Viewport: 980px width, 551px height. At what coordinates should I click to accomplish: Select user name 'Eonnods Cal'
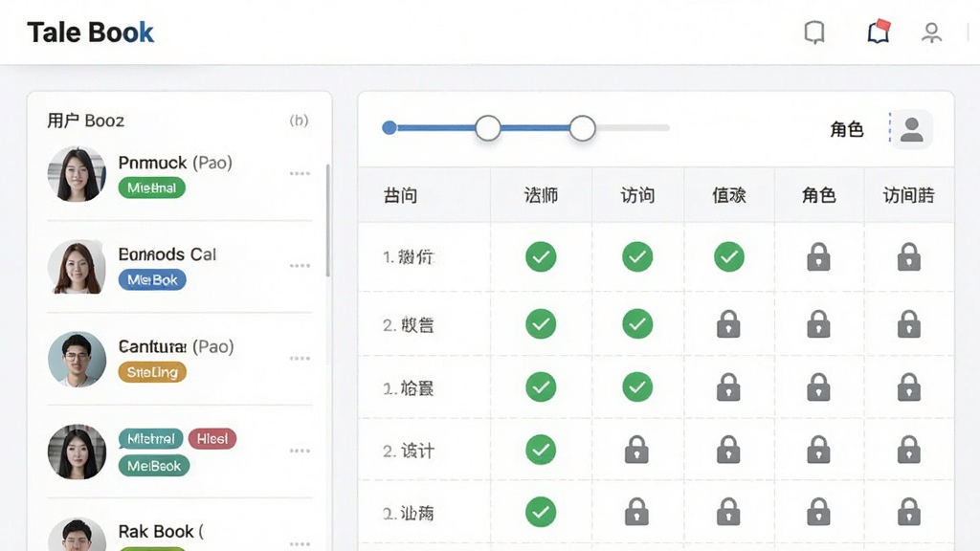pyautogui.click(x=167, y=254)
